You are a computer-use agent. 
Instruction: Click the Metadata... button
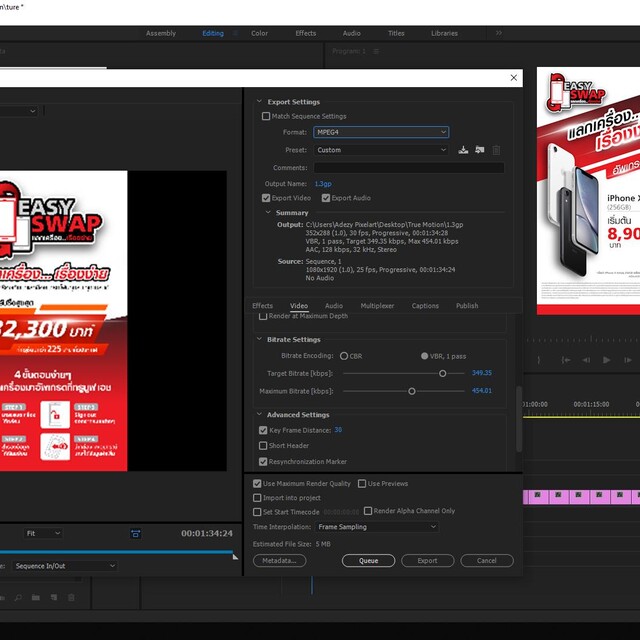click(280, 561)
